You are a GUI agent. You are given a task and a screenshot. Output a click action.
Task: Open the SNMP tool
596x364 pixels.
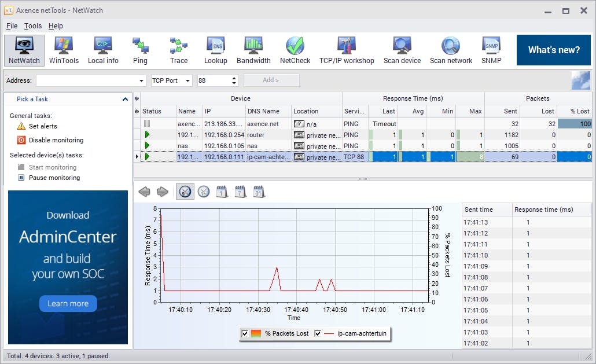tap(491, 50)
